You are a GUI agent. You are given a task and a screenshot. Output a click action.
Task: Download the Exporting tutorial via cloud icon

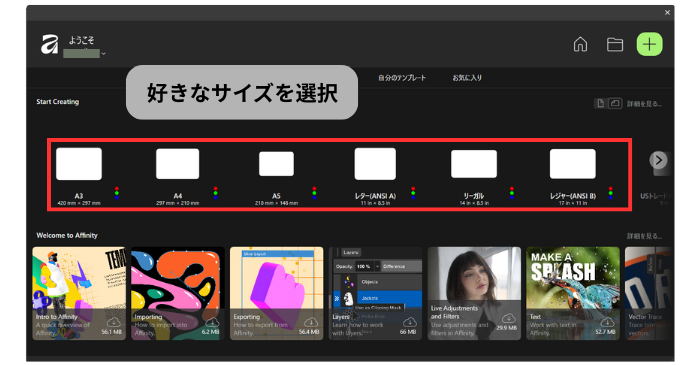pyautogui.click(x=311, y=321)
